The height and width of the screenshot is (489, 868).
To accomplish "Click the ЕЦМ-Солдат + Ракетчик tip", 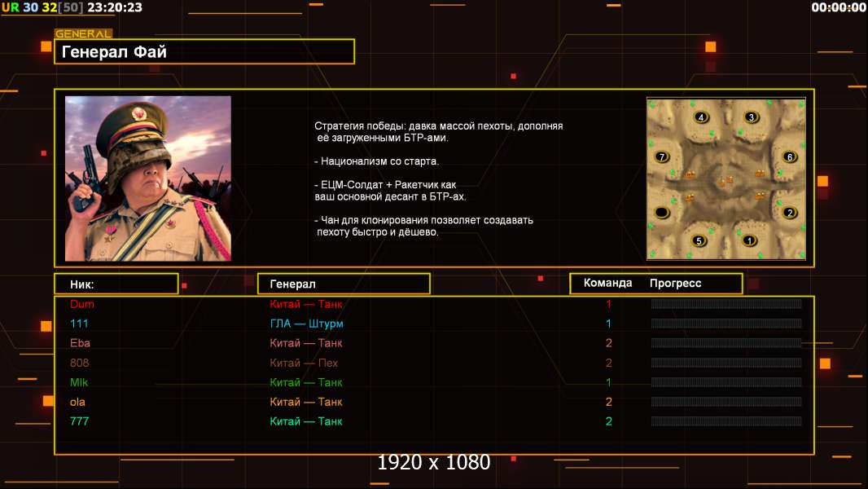I will coord(390,191).
